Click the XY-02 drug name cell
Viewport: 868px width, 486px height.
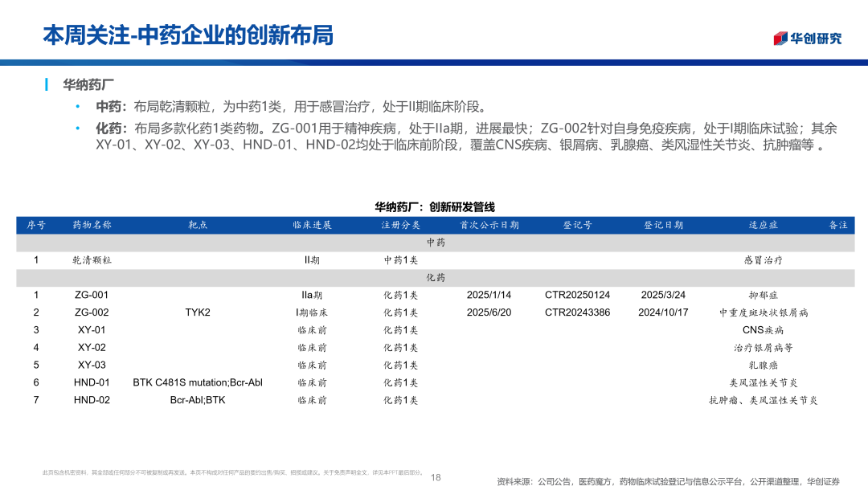click(92, 348)
